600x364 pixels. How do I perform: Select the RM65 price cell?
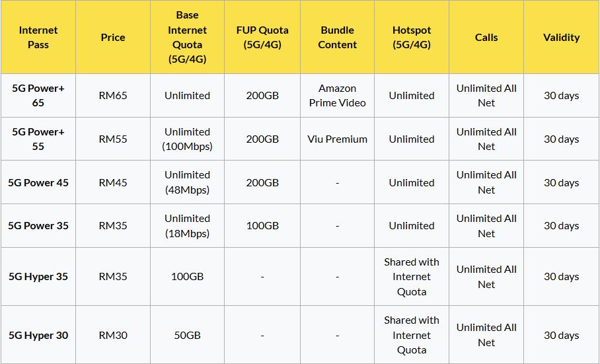pyautogui.click(x=113, y=95)
